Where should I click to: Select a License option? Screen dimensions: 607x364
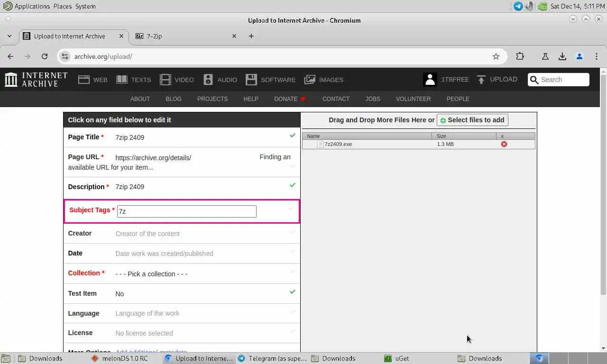pos(144,333)
